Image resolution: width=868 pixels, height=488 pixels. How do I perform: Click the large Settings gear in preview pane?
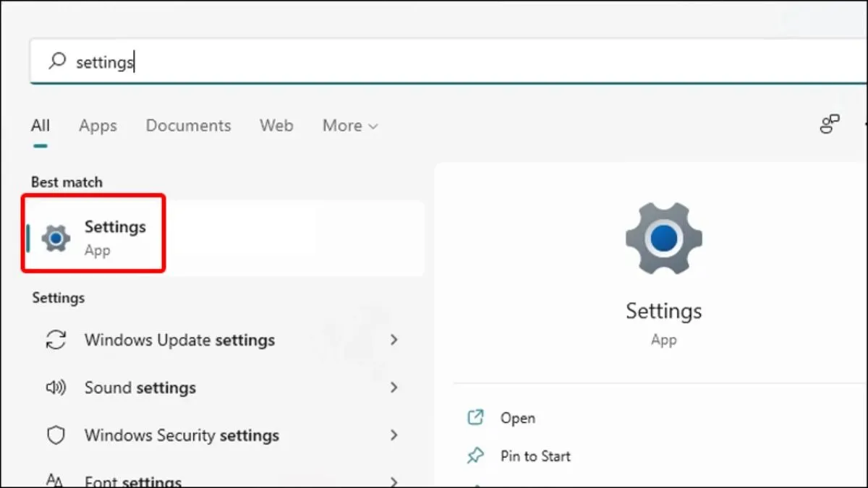[663, 238]
